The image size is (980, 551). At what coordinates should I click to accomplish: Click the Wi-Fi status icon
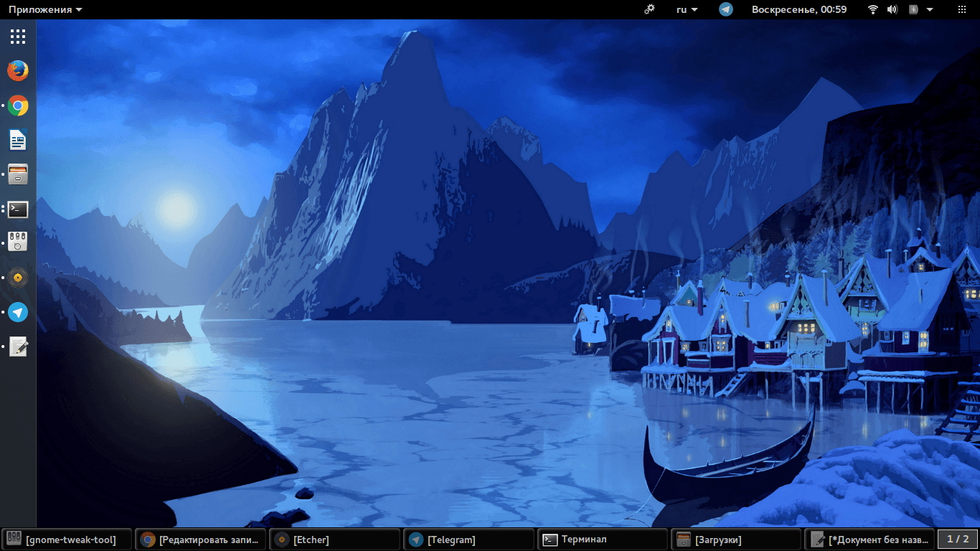coord(873,9)
